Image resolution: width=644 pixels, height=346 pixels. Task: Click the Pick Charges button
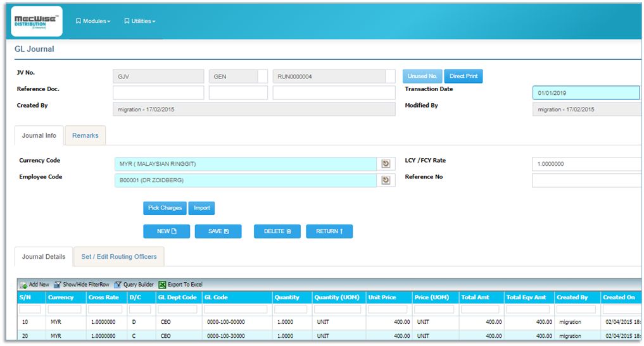coord(165,207)
